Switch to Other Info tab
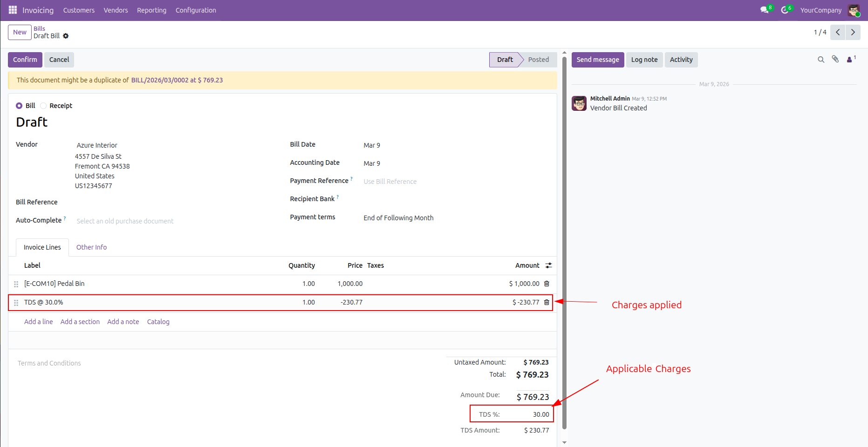 (91, 247)
